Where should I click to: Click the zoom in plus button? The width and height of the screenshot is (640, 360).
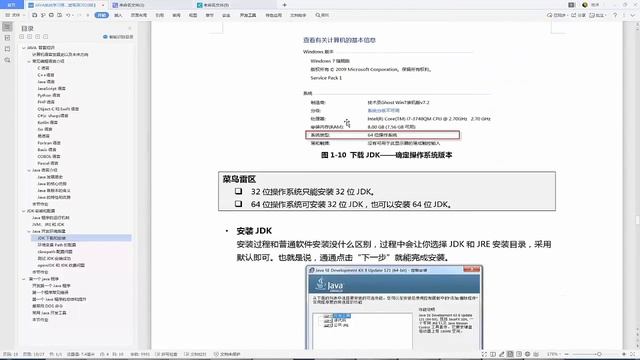coord(624,354)
